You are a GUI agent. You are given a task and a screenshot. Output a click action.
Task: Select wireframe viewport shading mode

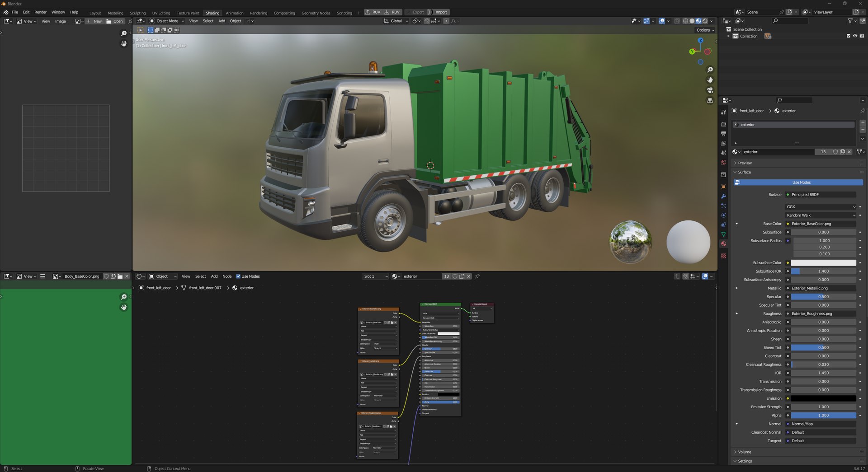(x=685, y=21)
